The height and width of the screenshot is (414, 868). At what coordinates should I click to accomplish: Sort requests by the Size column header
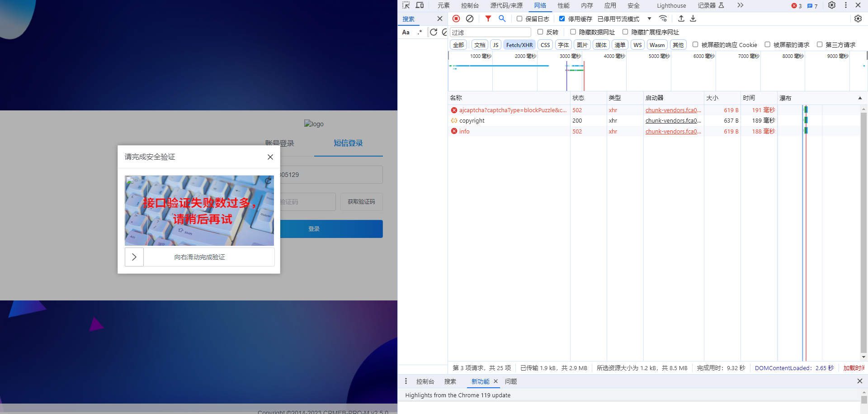722,98
